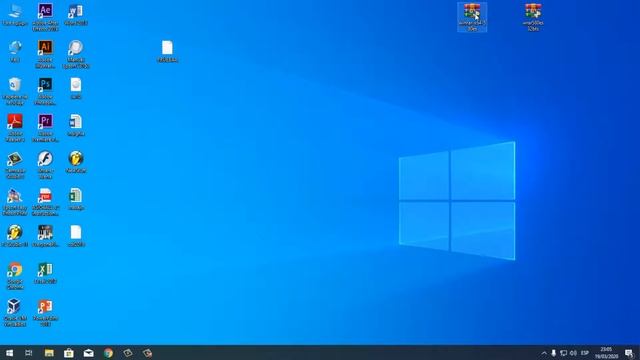The height and width of the screenshot is (360, 640).
Task: Open the Mail app from taskbar
Action: click(89, 353)
